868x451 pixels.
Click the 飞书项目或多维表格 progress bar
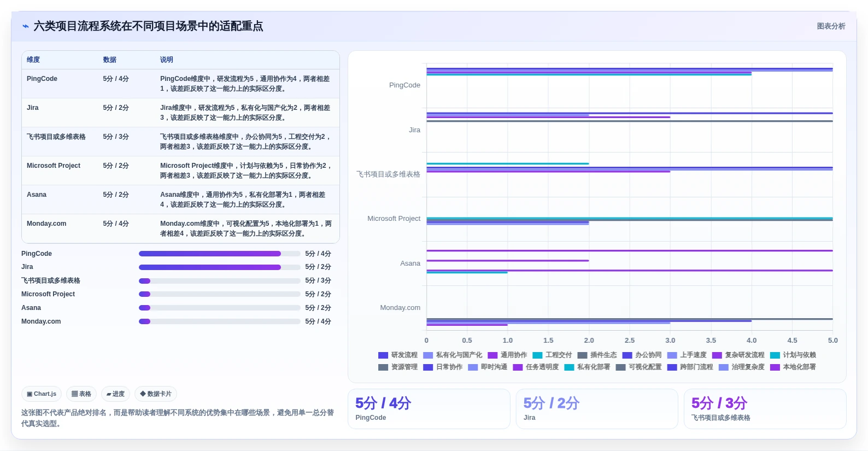coord(220,281)
